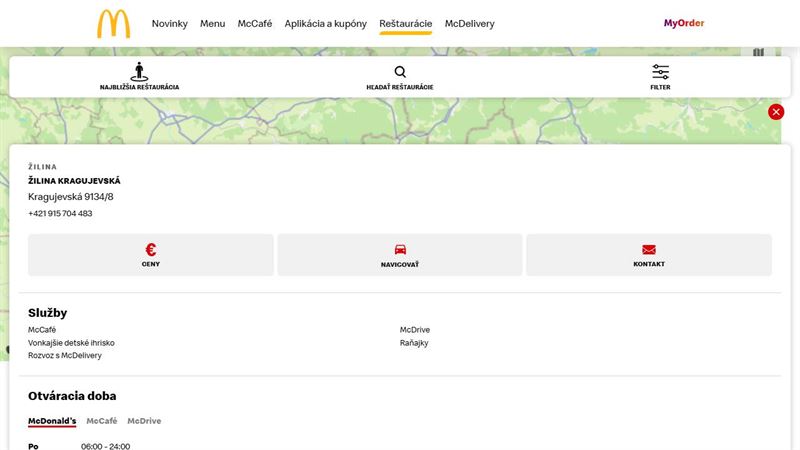Click the Po 06:00 - 24:00 hours row
The image size is (800, 450).
pos(79,446)
